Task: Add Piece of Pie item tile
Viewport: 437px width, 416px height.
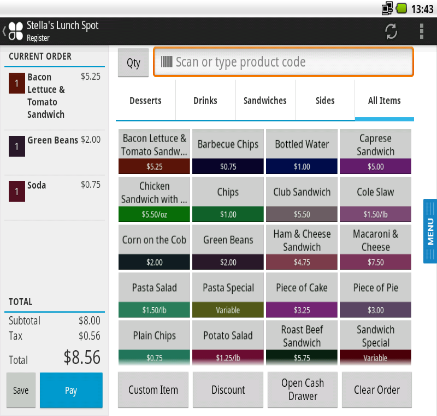Action: click(x=375, y=295)
